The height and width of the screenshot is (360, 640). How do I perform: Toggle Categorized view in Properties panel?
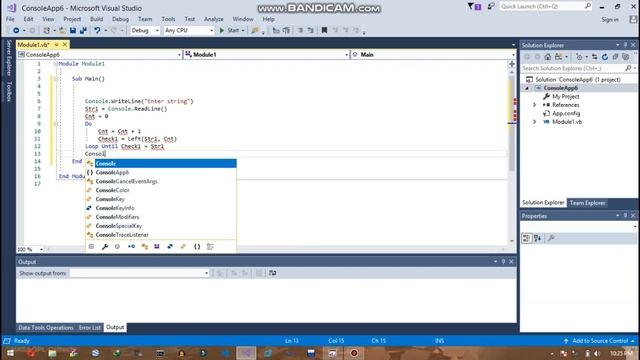coord(527,238)
